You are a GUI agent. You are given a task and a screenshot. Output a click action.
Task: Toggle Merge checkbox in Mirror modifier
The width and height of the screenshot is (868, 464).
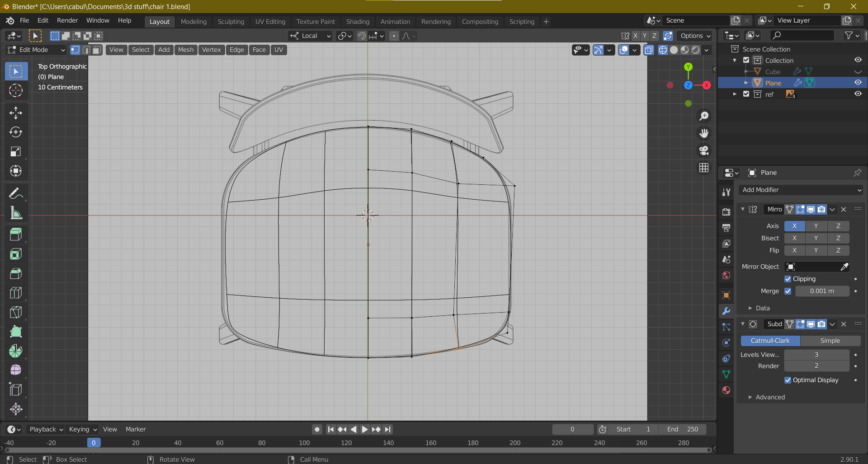tap(788, 291)
